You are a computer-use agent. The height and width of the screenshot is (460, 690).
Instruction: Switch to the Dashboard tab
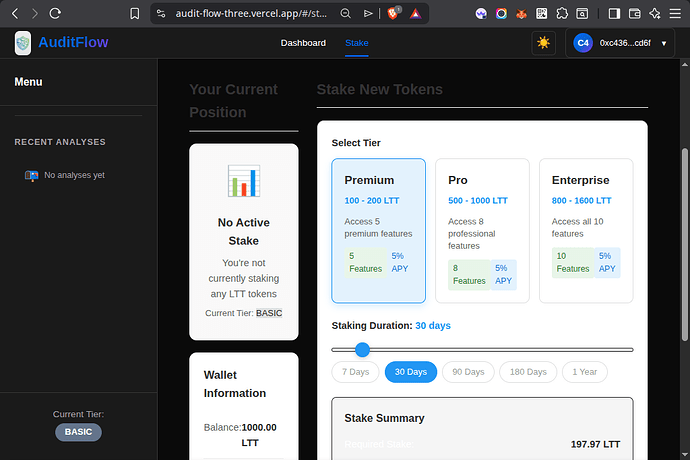click(x=303, y=43)
